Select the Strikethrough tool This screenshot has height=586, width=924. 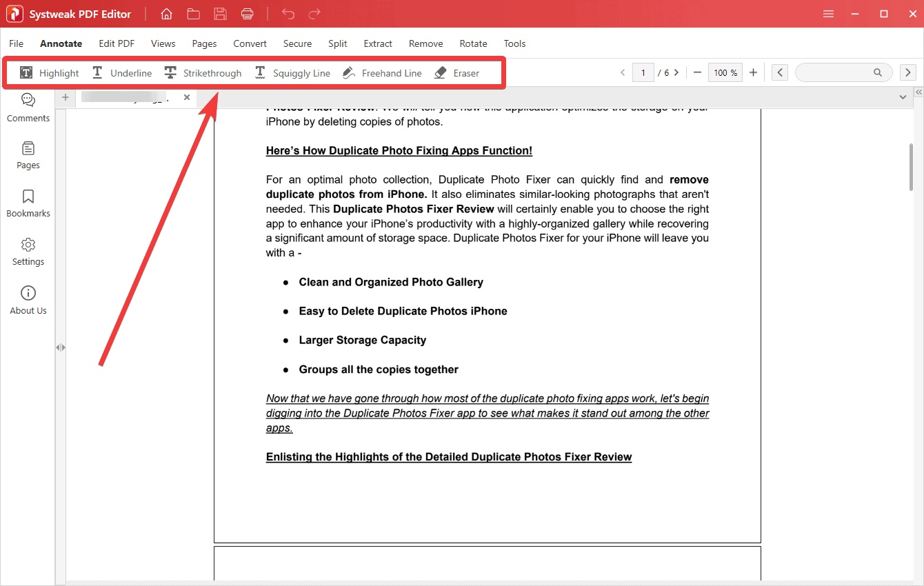click(x=203, y=72)
